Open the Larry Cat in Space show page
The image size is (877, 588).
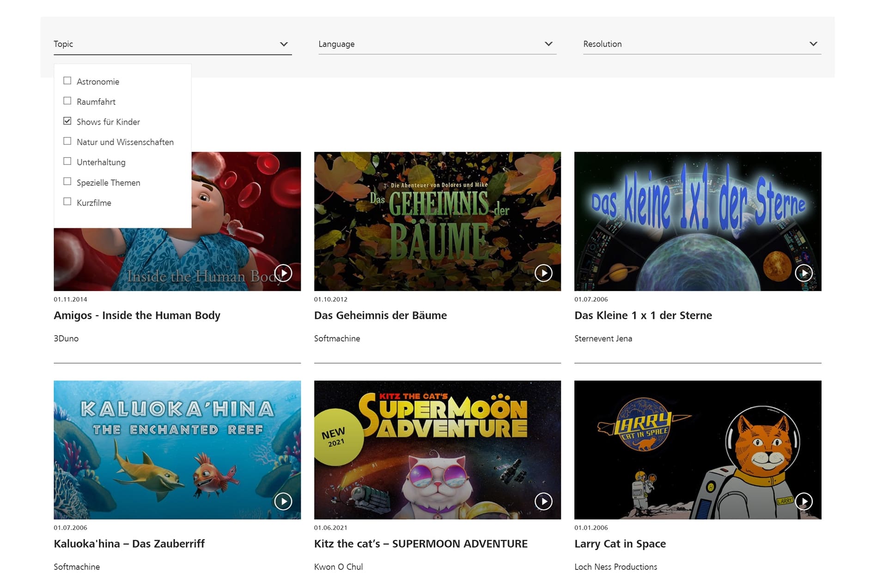click(x=620, y=544)
